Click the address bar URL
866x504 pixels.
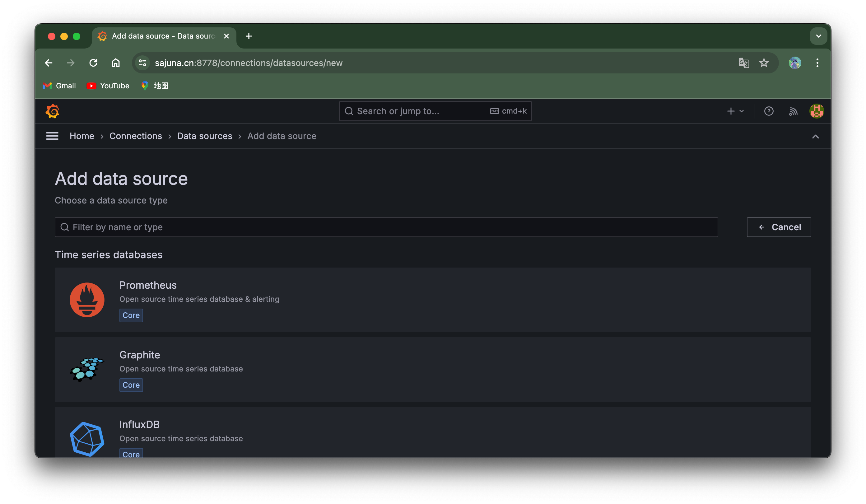[x=249, y=63]
